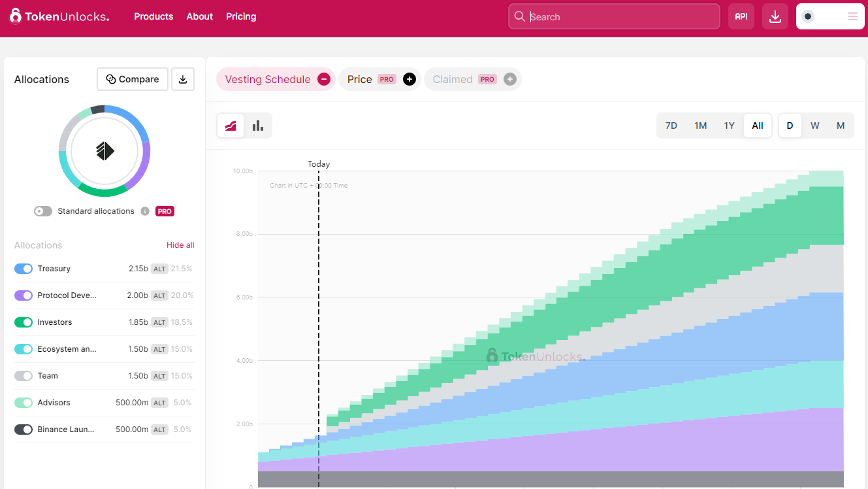This screenshot has width=868, height=489.
Task: Switch to bar chart view
Action: 258,126
